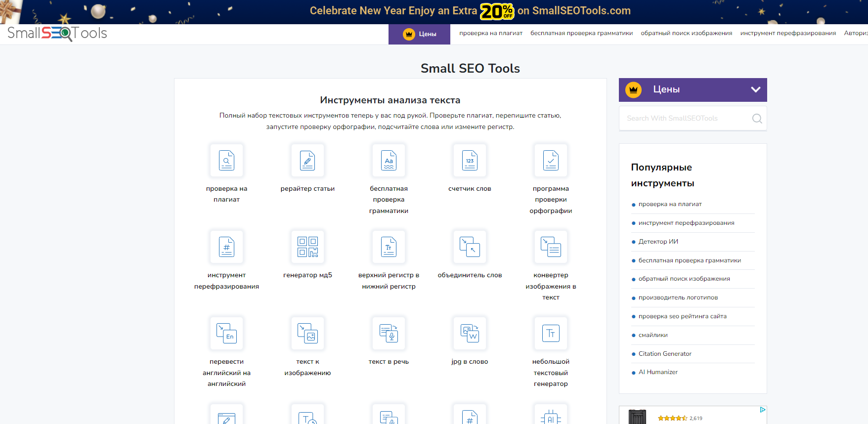The image size is (868, 424).
Task: Open the image to text converter icon
Action: [x=551, y=247]
